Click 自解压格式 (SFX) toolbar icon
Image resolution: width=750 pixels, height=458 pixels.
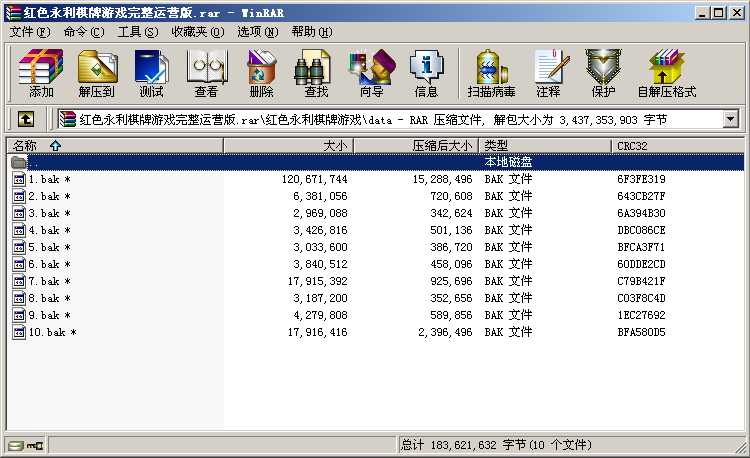pyautogui.click(x=666, y=73)
